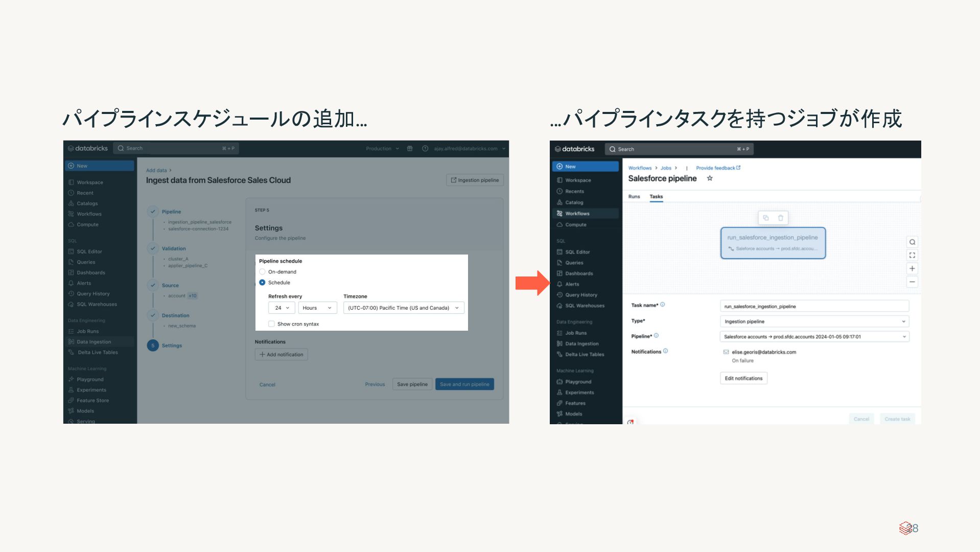Open Workflows in the right window sidebar
980x552 pixels.
[586, 214]
